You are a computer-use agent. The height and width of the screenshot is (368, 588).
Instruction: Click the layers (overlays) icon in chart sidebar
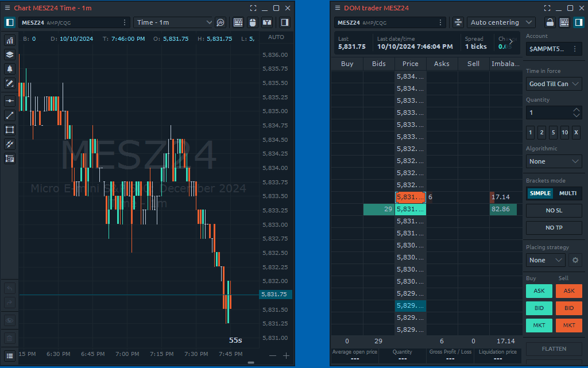[x=10, y=55]
